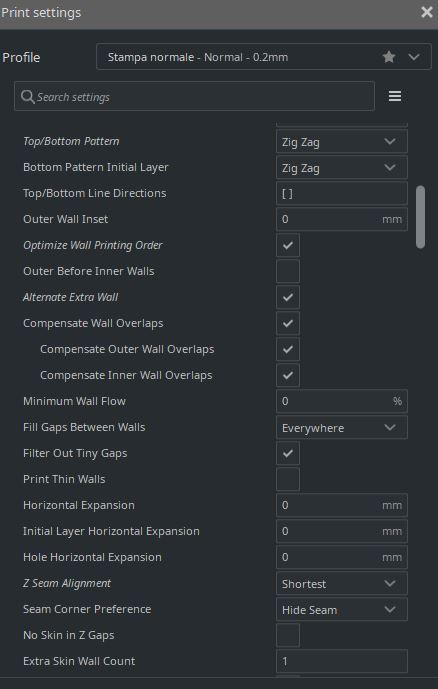Uncheck Alternate Extra Wall
The image size is (438, 689).
coord(288,297)
